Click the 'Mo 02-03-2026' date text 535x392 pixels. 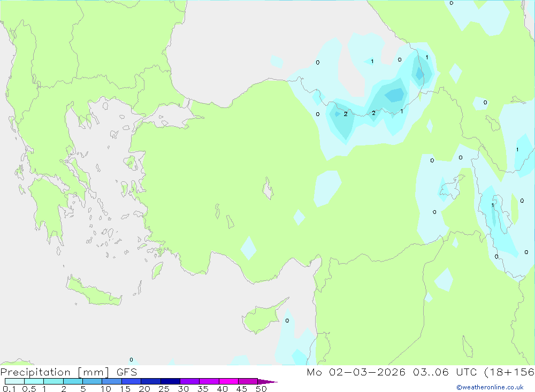pyautogui.click(x=356, y=372)
